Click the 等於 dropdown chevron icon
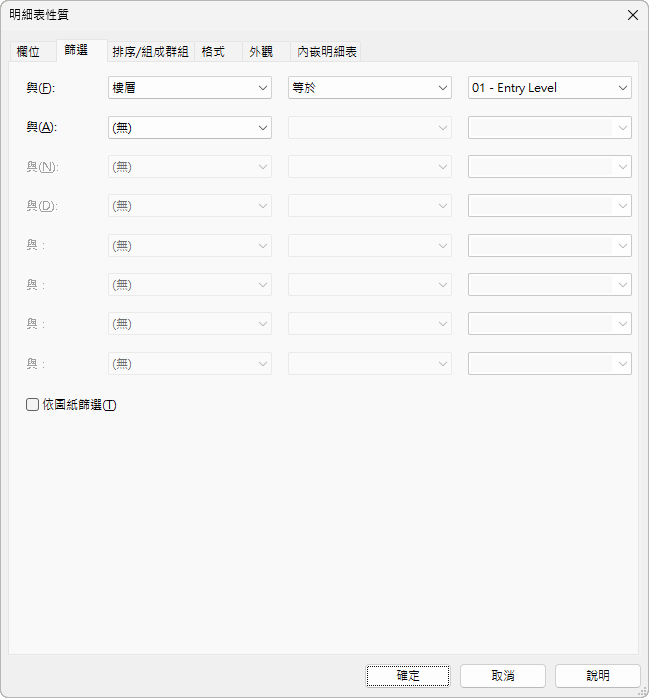649x698 pixels. (443, 88)
